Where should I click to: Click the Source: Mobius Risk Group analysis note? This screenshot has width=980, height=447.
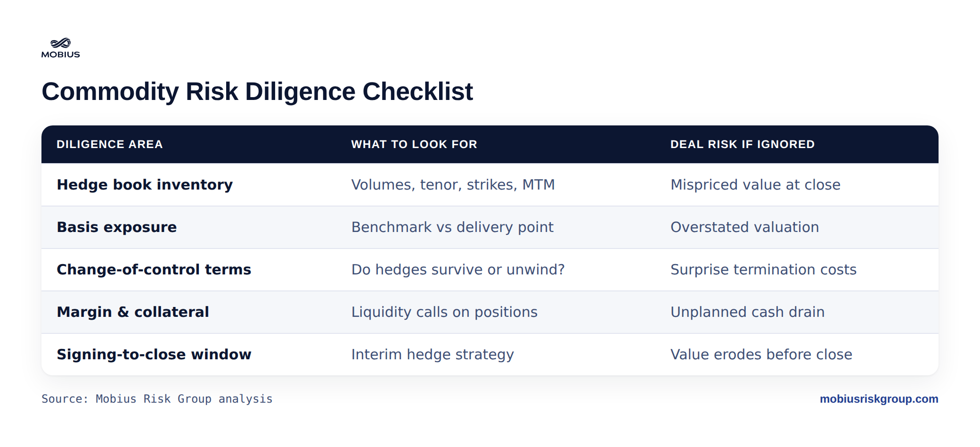click(x=157, y=399)
